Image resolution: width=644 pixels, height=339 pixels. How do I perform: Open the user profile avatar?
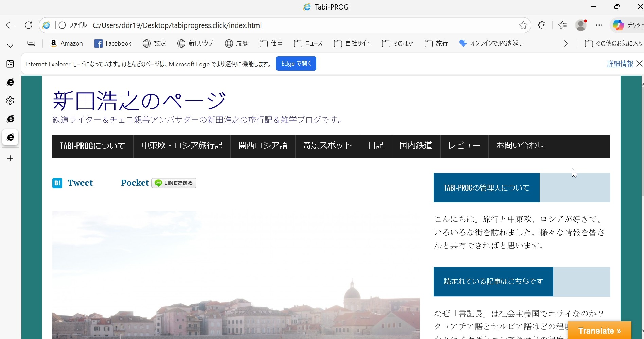(581, 25)
